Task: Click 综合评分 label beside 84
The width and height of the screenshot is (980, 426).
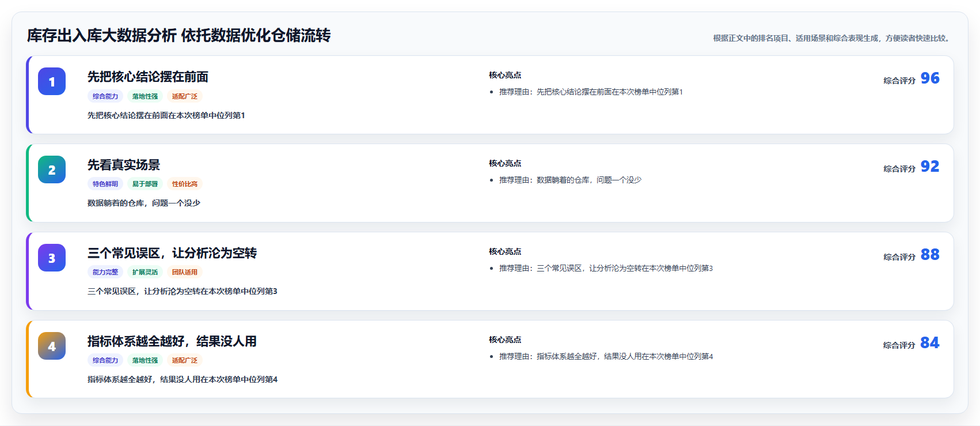Action: coord(899,345)
